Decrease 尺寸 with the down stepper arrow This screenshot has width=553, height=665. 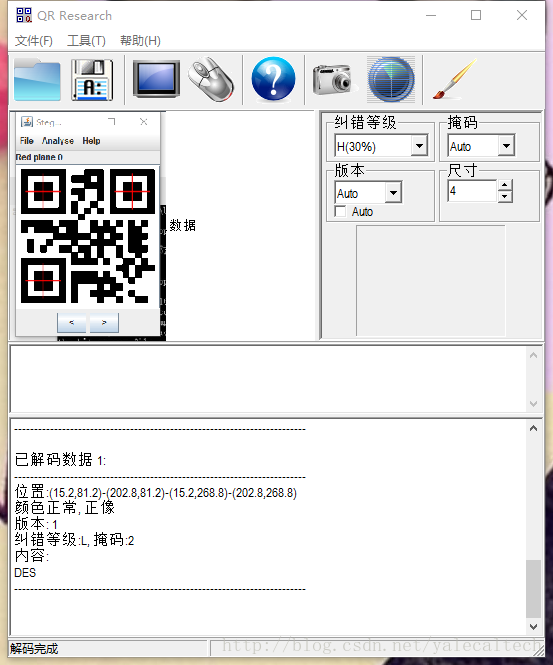pyautogui.click(x=505, y=196)
